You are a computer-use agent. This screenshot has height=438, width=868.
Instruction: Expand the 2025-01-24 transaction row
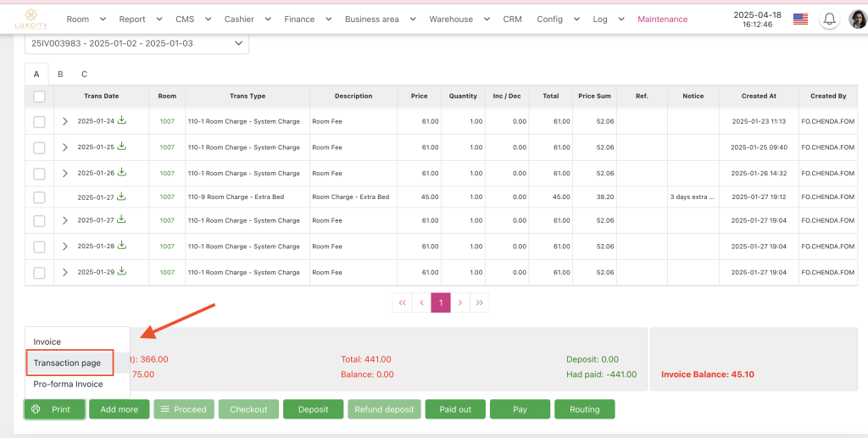pos(65,122)
